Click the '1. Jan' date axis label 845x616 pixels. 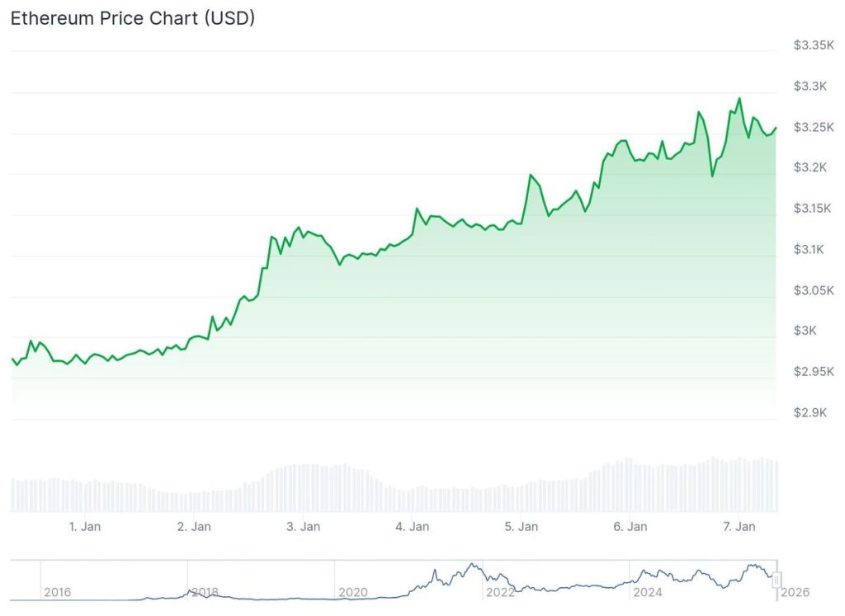(x=85, y=526)
